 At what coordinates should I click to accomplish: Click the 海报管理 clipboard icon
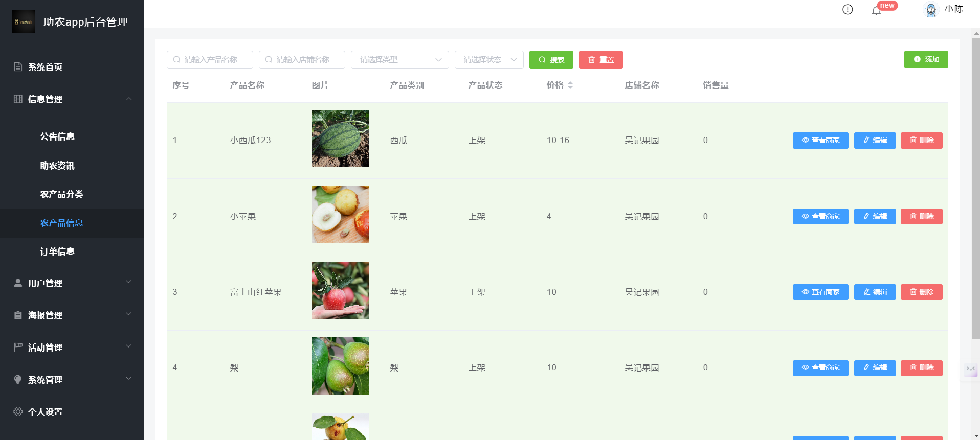pyautogui.click(x=18, y=315)
